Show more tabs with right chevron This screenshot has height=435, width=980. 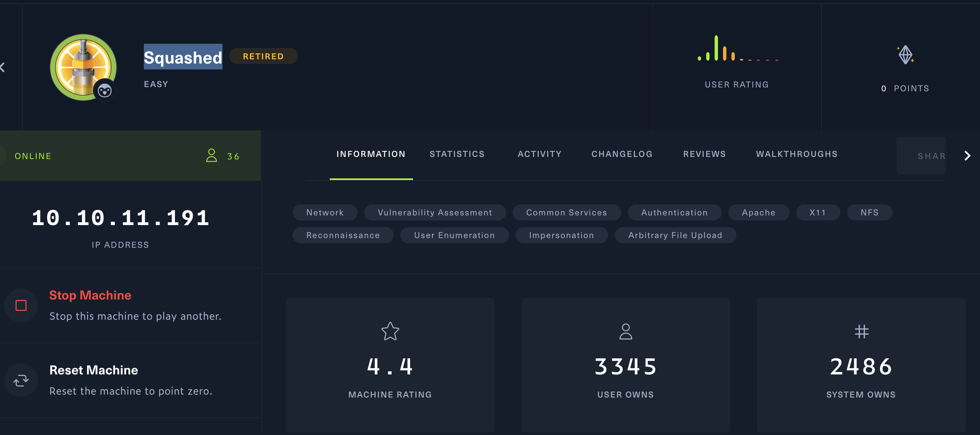click(967, 156)
